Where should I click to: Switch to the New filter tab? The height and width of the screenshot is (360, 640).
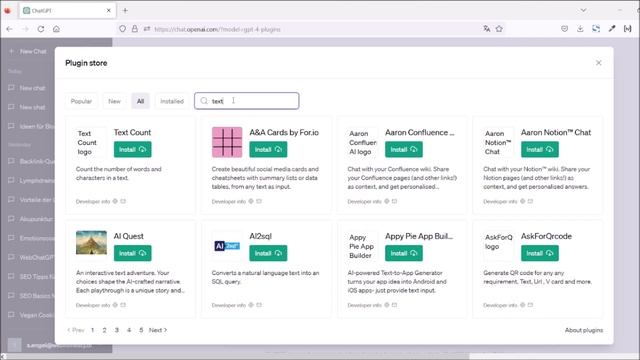pos(114,101)
